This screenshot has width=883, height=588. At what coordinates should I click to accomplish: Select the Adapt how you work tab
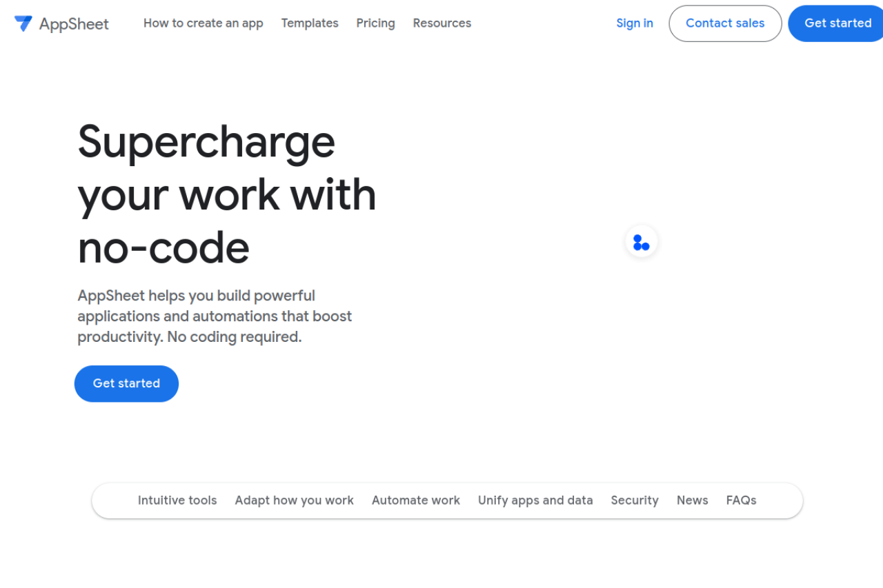tap(294, 500)
